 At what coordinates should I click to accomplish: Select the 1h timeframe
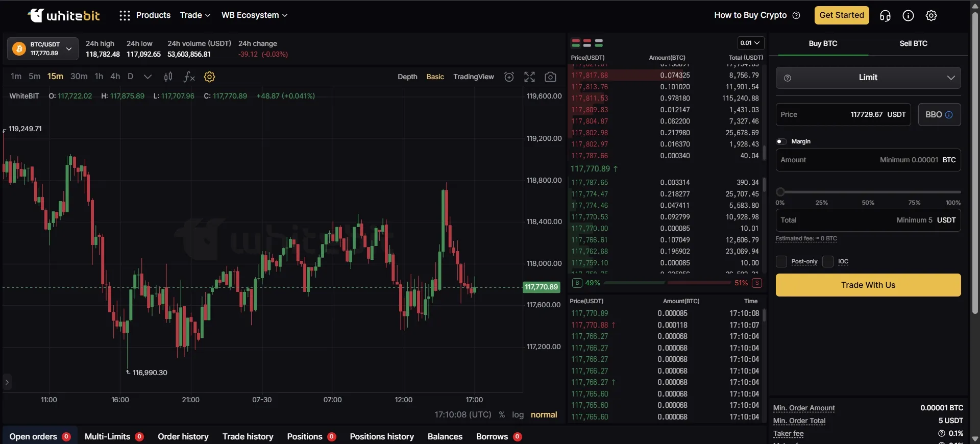pos(99,77)
